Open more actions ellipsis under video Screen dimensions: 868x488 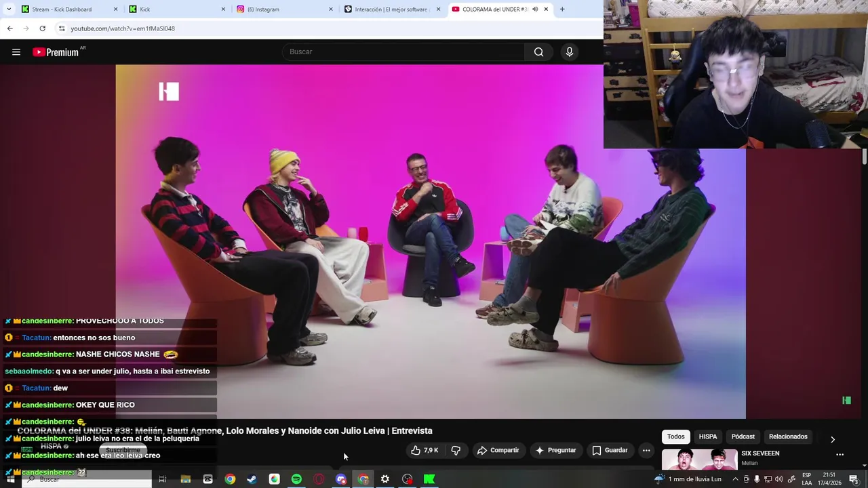646,450
